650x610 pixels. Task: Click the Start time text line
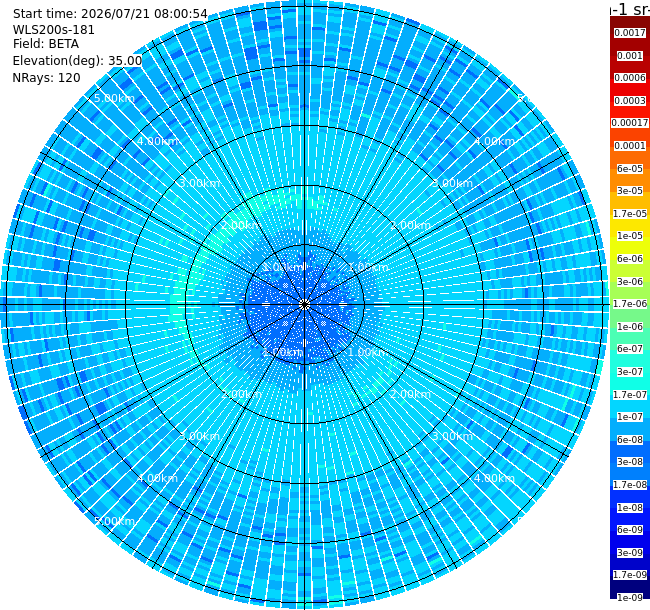pyautogui.click(x=110, y=14)
